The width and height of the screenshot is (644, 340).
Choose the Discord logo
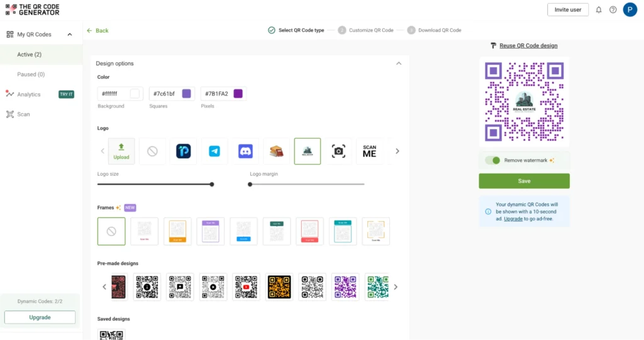(x=245, y=151)
